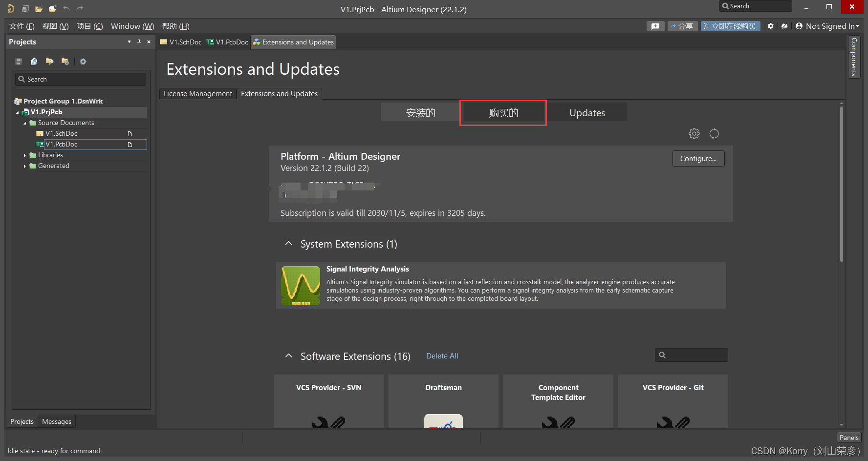Open the 项目 (C) menu
The height and width of the screenshot is (461, 868).
click(89, 26)
